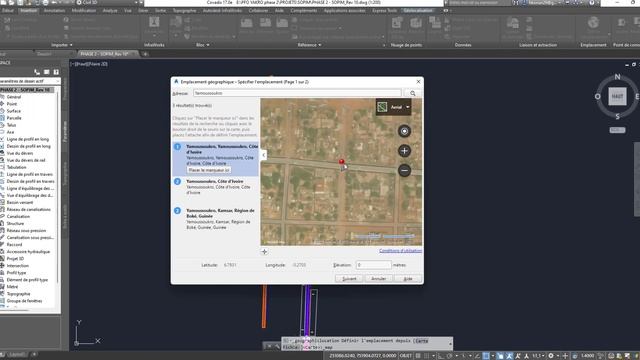This screenshot has height=360, width=640.
Task: Toggle snap mode in the status bar
Action: coord(427,356)
